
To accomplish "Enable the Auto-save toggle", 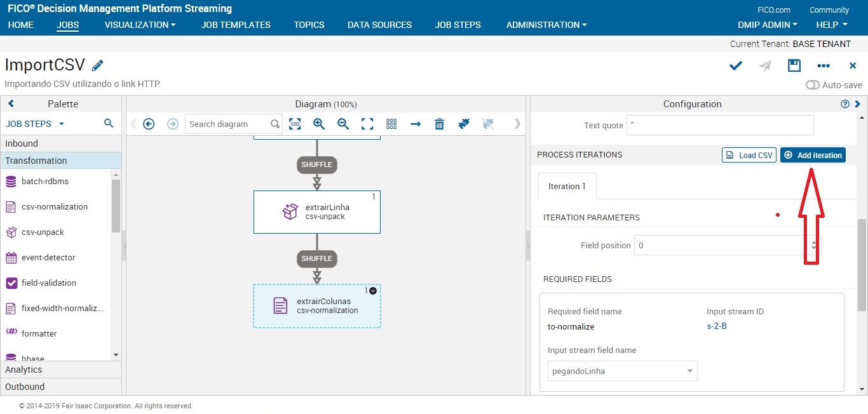I will click(813, 85).
